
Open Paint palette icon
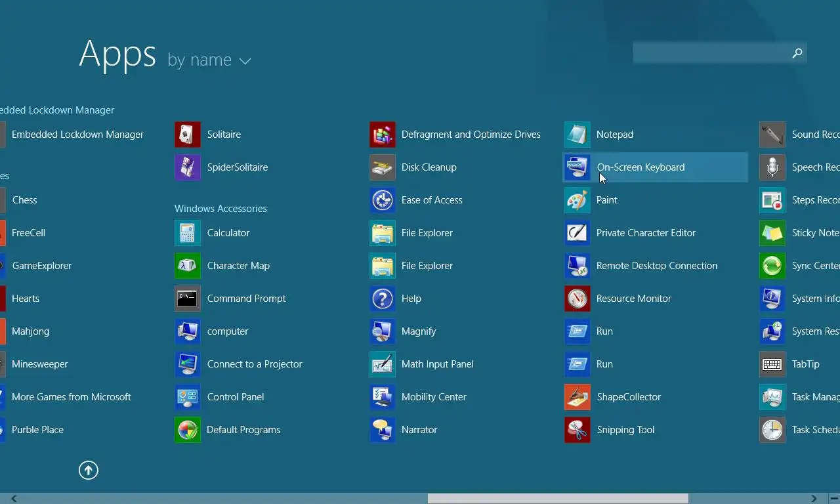577,200
